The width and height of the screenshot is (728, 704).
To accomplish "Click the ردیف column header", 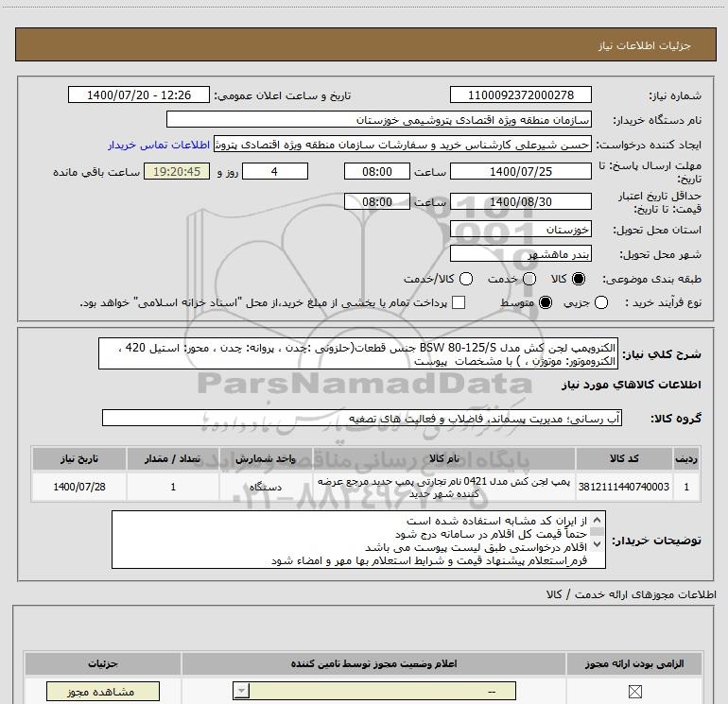I will [686, 459].
